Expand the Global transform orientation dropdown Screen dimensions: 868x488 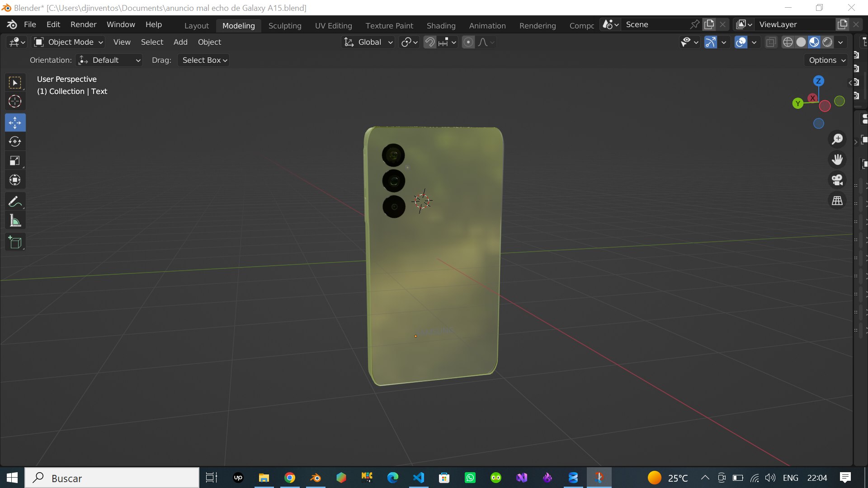click(368, 42)
